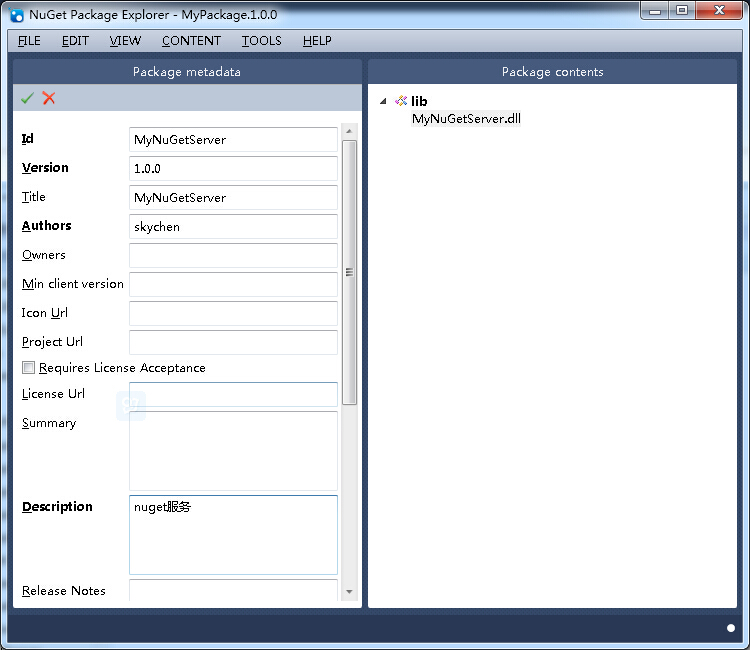Focus the Min client version field
The width and height of the screenshot is (750, 650).
(233, 285)
